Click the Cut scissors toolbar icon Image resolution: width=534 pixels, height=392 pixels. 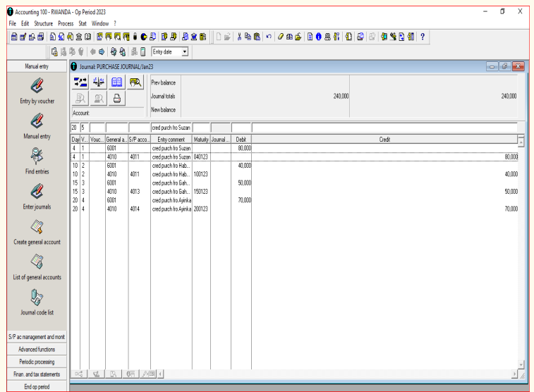[x=239, y=37]
